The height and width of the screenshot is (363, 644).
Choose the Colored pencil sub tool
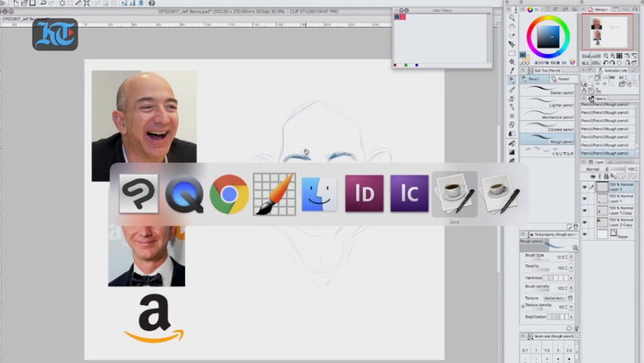(x=547, y=126)
